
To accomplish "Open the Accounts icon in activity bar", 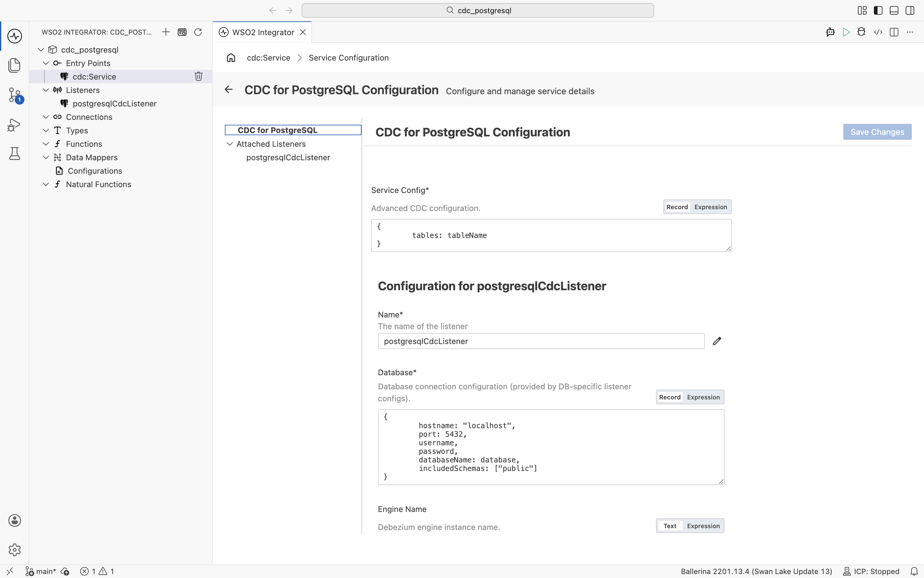I will (14, 521).
